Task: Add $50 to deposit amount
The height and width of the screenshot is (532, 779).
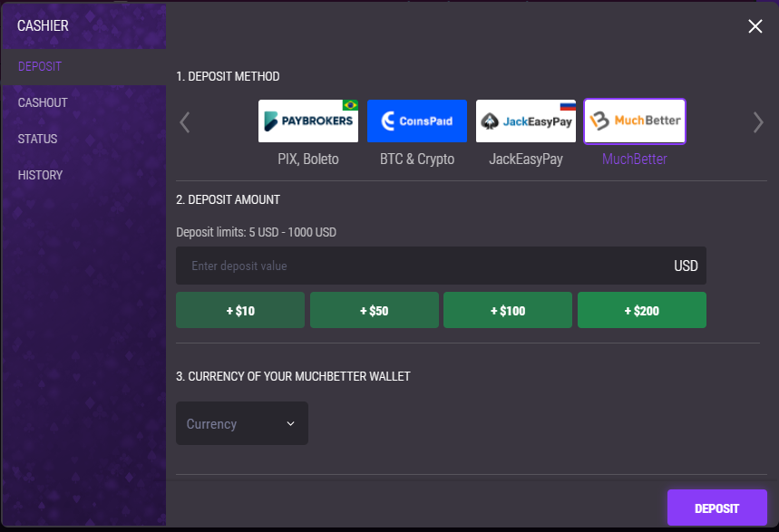Action: point(375,311)
